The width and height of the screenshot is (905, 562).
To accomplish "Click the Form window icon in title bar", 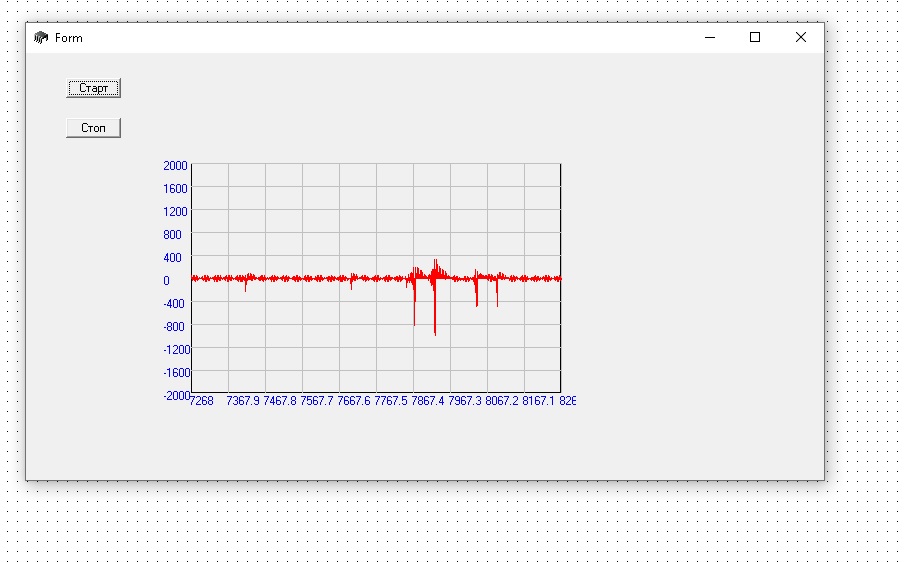I will pyautogui.click(x=41, y=38).
